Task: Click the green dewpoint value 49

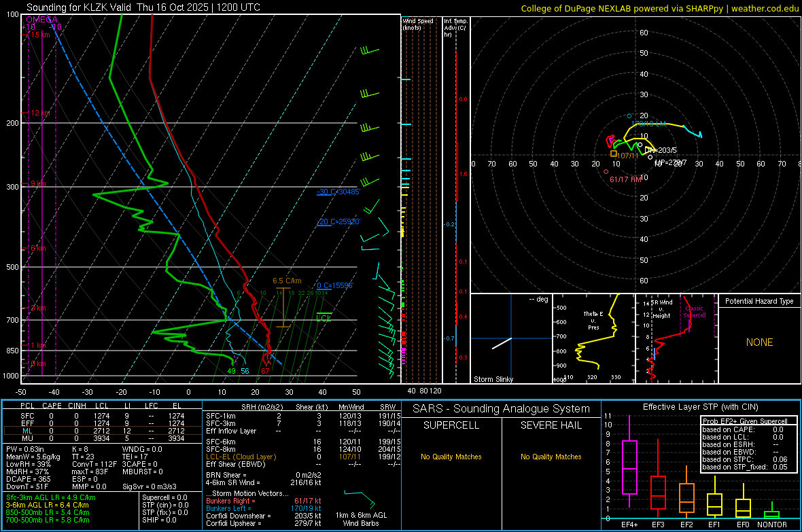Action: point(232,371)
